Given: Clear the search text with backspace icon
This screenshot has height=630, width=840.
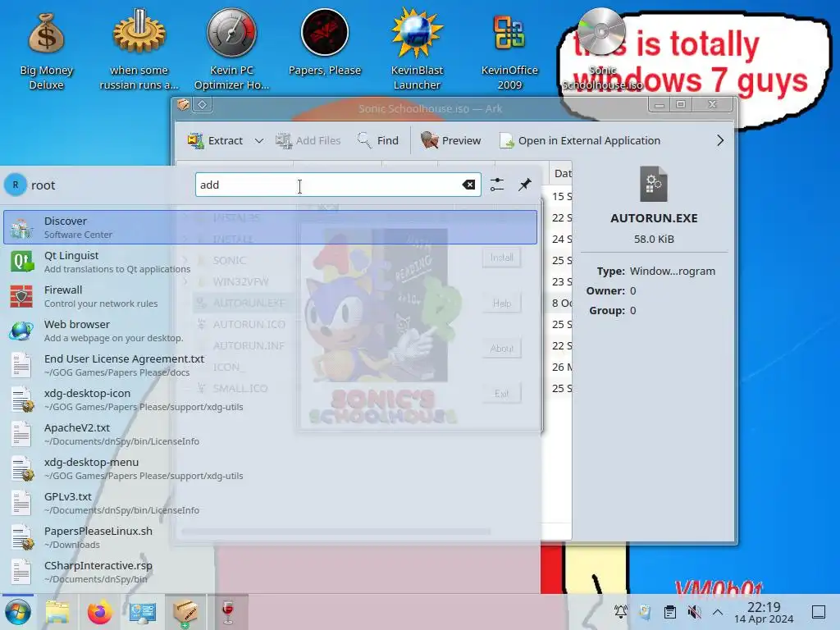Looking at the screenshot, I should pos(468,185).
